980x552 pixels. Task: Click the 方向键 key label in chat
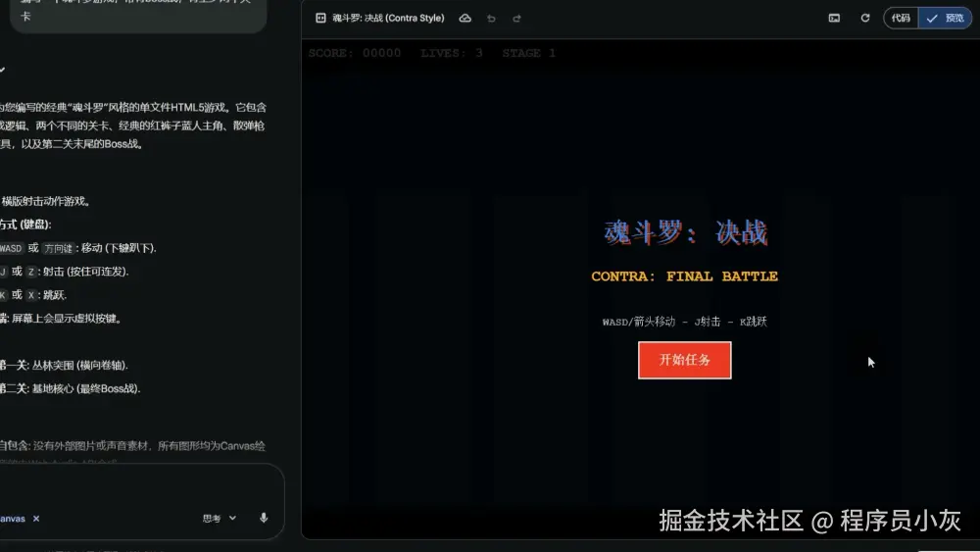(x=58, y=248)
